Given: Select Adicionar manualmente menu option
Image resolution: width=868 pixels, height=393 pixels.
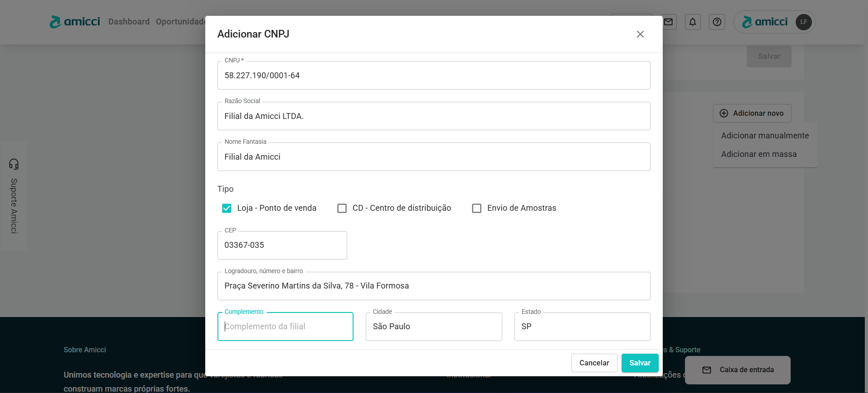Looking at the screenshot, I should [765, 136].
